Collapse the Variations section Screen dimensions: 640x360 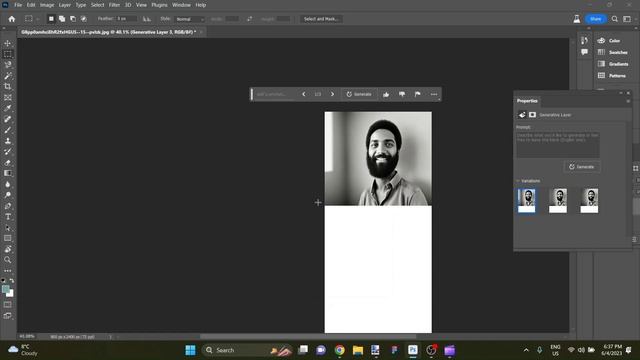click(518, 181)
